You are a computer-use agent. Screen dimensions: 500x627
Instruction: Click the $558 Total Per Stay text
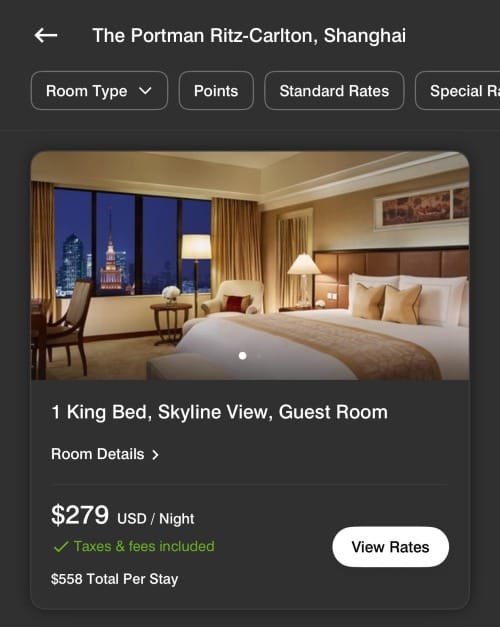point(114,579)
